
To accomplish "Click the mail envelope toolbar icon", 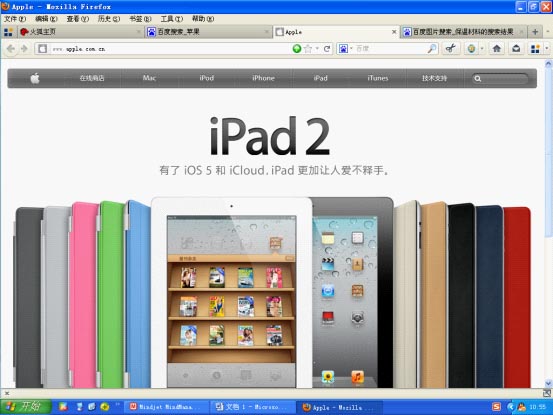I will point(516,49).
